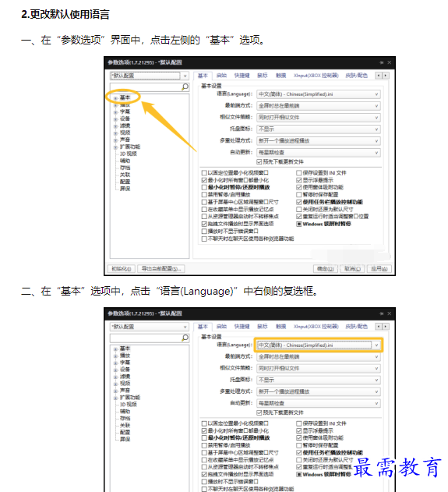Open 托盘图标 dropdown in step-two dialog
The height and width of the screenshot is (492, 448).
click(x=319, y=380)
